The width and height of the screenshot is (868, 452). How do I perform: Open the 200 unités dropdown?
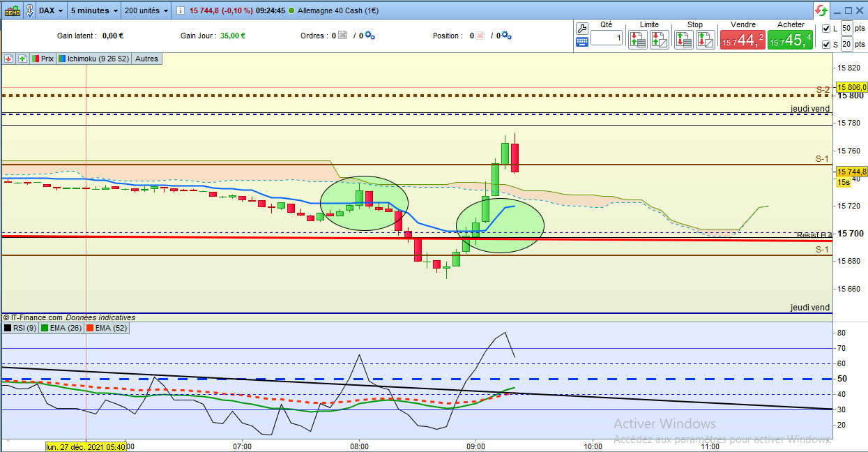(146, 10)
